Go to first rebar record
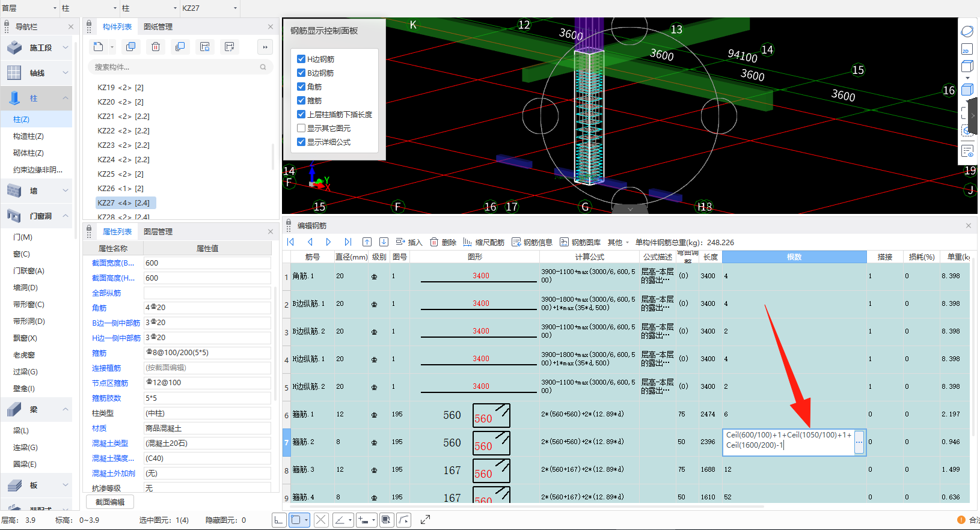Image resolution: width=980 pixels, height=530 pixels. click(x=290, y=242)
